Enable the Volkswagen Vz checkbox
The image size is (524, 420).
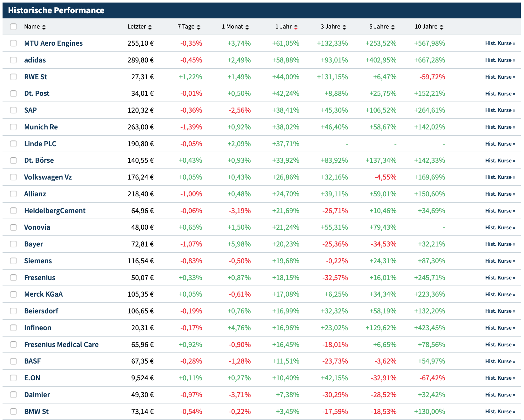click(x=13, y=177)
